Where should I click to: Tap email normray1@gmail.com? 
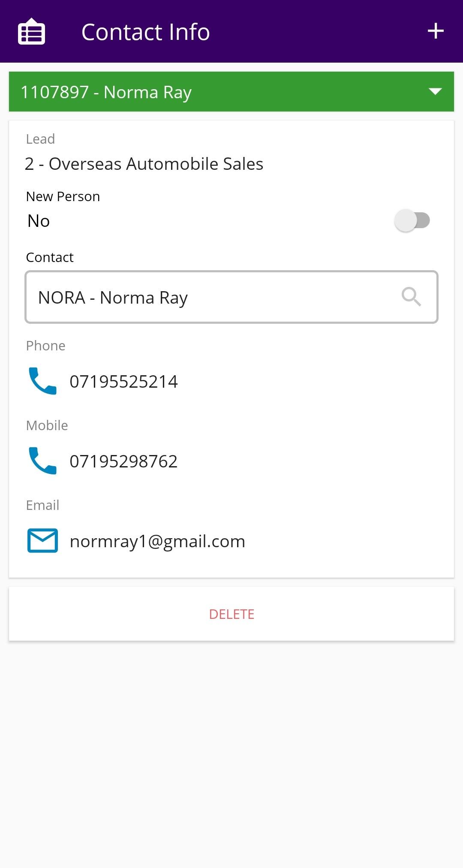point(157,541)
